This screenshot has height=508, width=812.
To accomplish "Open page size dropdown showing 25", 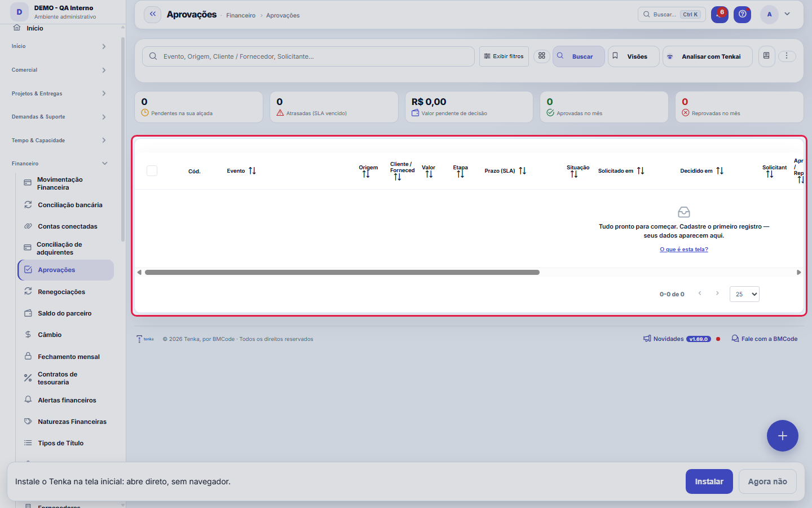I will [744, 294].
